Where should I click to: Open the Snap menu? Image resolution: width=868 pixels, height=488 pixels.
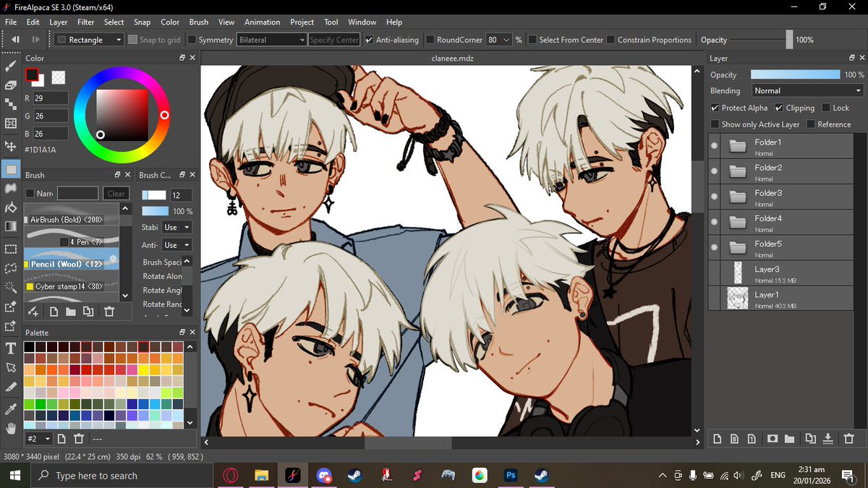pyautogui.click(x=142, y=22)
